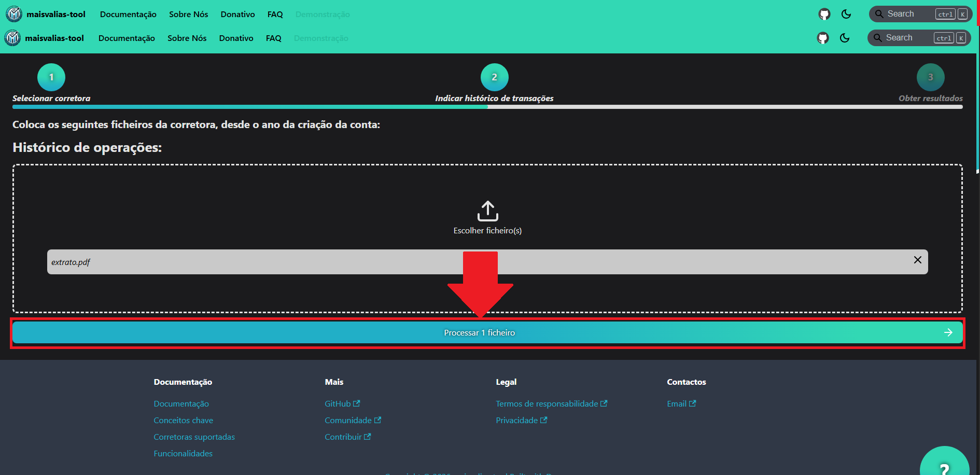Jump to step 3 circle Obter resultados
980x475 pixels.
(930, 77)
